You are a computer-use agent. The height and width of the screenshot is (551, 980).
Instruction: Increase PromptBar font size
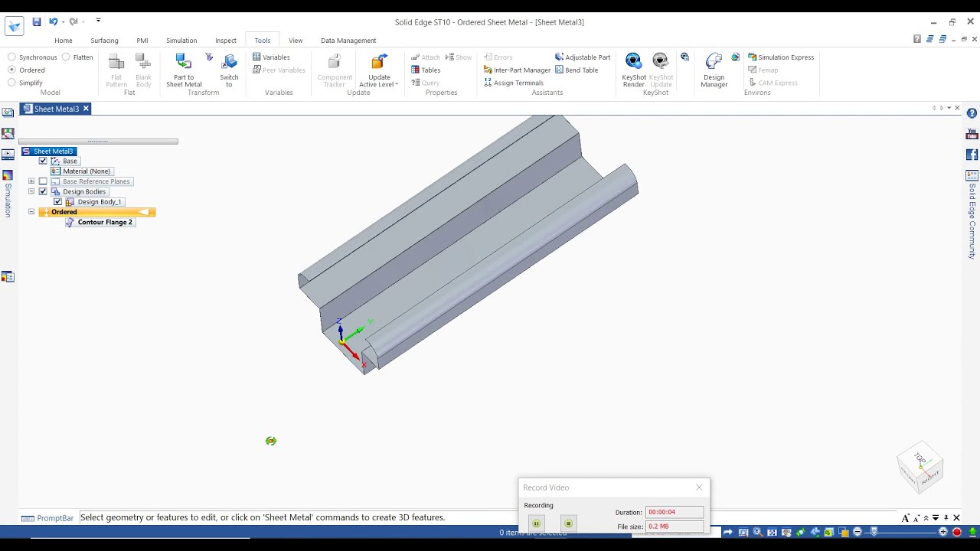906,518
